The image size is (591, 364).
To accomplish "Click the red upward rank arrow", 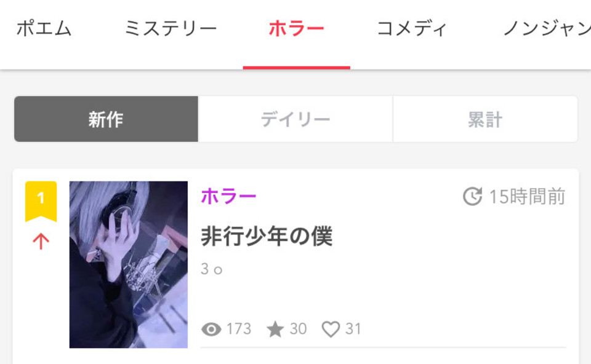I will click(x=41, y=241).
